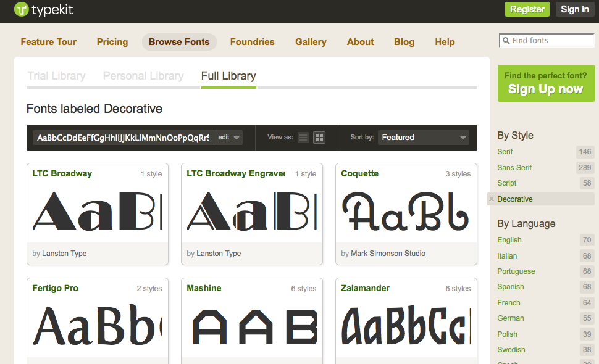
Task: Click the sample text input field
Action: coord(123,138)
